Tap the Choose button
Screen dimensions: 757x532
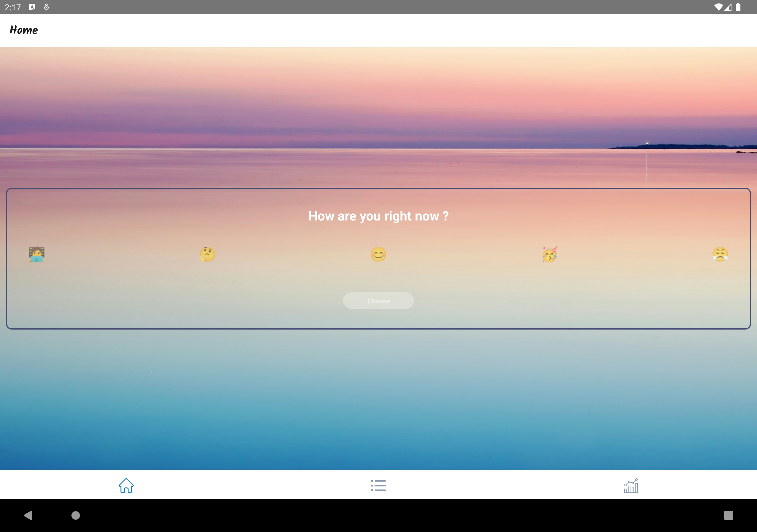click(378, 301)
